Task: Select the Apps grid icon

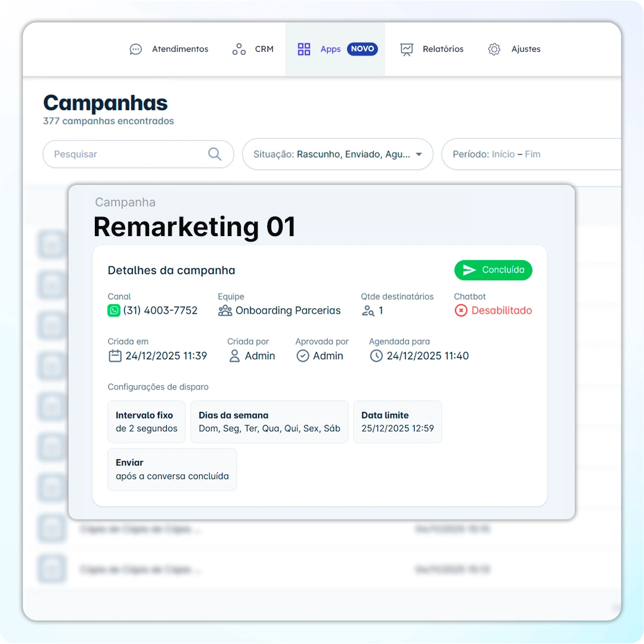Action: [304, 49]
